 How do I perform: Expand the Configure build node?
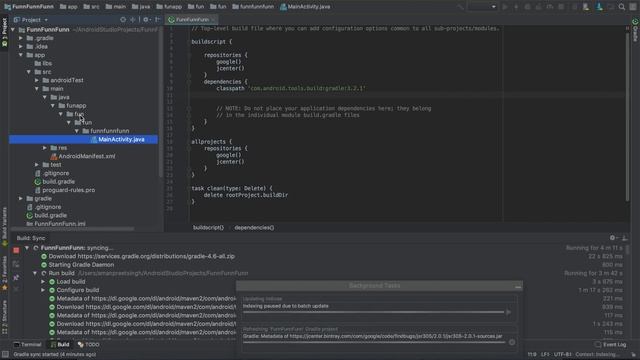click(43, 290)
